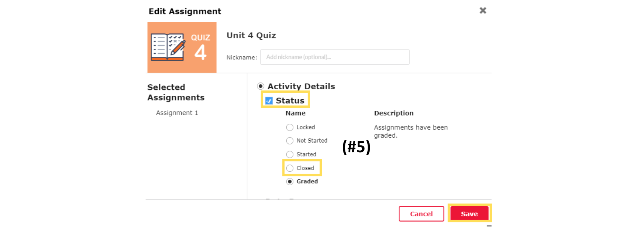
Task: Click the Name column header
Action: pyautogui.click(x=295, y=113)
